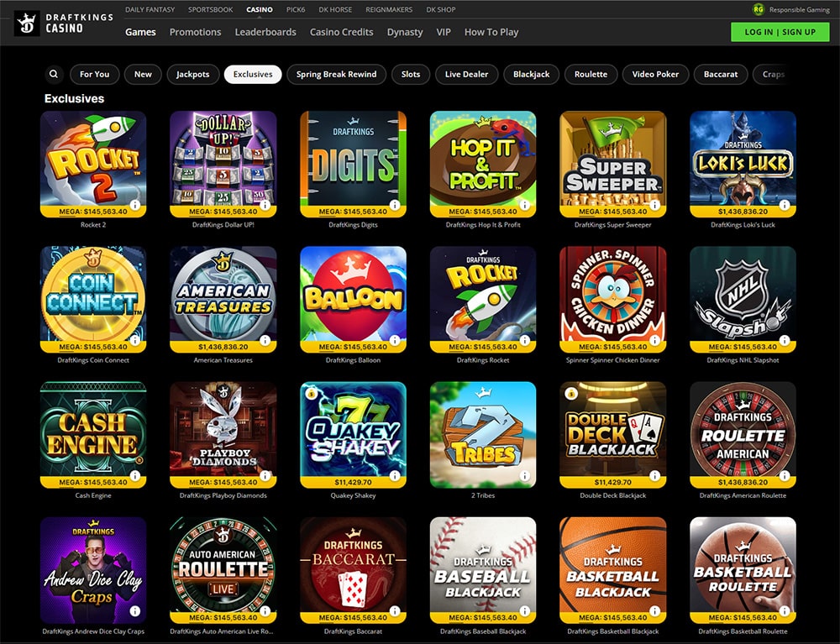The width and height of the screenshot is (840, 644).
Task: Show info icon on American Treasures tile
Action: click(265, 340)
